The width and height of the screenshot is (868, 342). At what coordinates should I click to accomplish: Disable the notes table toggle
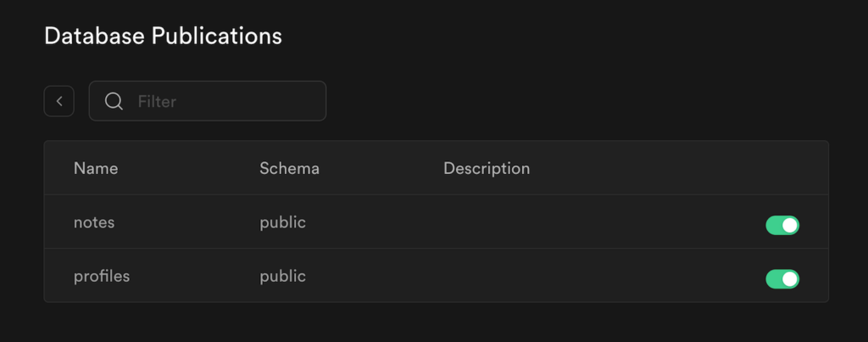pyautogui.click(x=782, y=225)
